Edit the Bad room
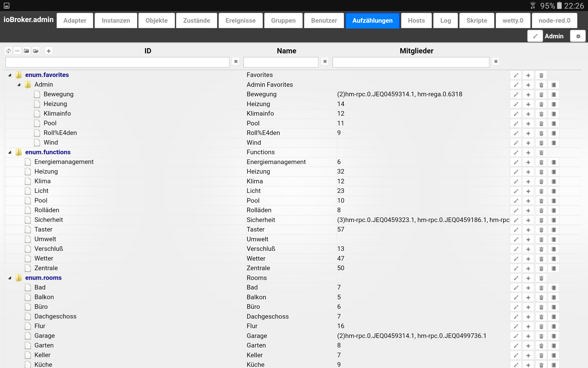This screenshot has height=368, width=588. (x=516, y=288)
